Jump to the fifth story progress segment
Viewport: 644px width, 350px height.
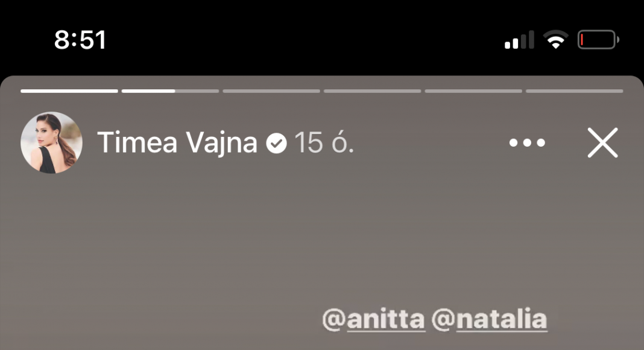click(x=473, y=91)
